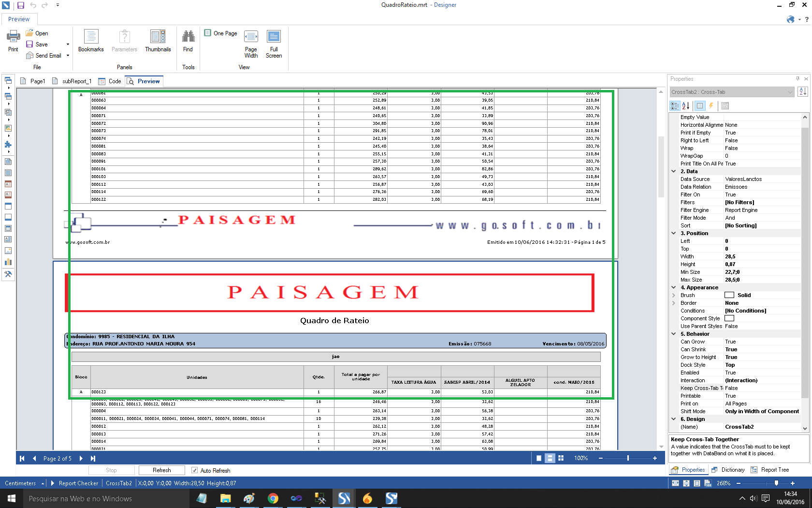The image size is (812, 508).
Task: Collapse the 3. Position category
Action: pos(674,233)
